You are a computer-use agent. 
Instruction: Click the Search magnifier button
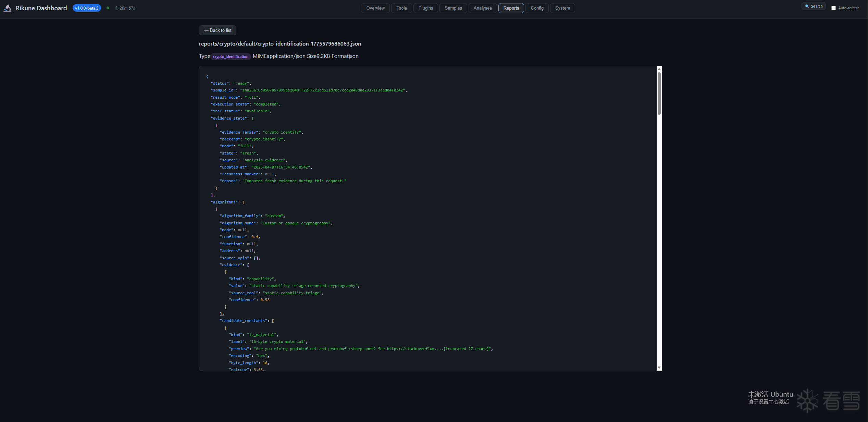(x=813, y=6)
